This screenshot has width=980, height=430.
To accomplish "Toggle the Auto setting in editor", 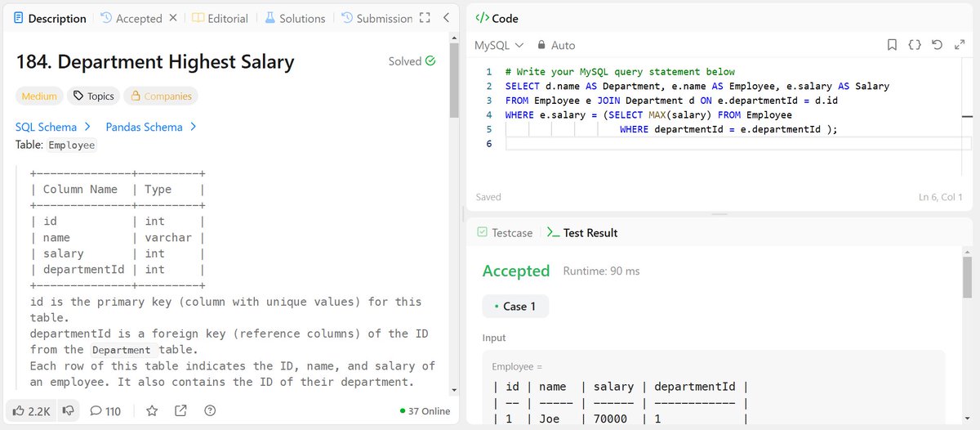I will pyautogui.click(x=556, y=45).
